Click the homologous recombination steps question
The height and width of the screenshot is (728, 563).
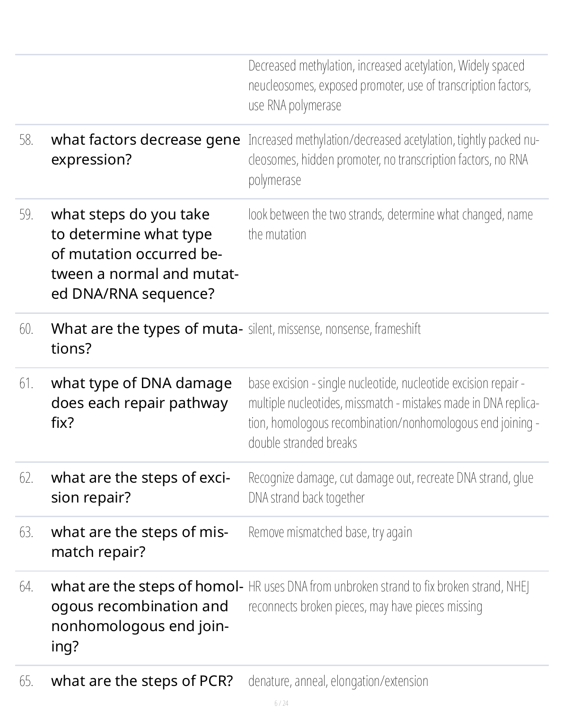tap(147, 616)
